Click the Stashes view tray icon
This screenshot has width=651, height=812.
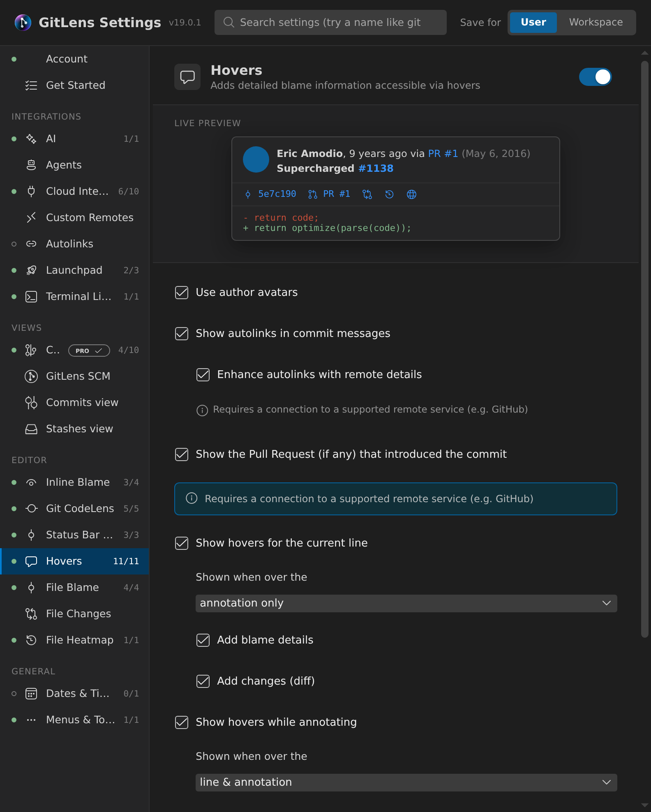click(31, 429)
